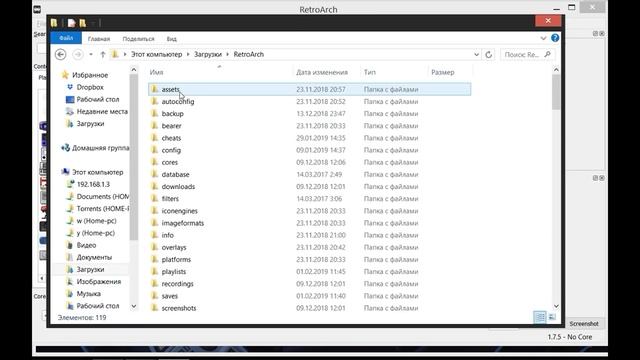Image resolution: width=640 pixels, height=360 pixels.
Task: Open the Файл ribbon tab
Action: click(66, 38)
